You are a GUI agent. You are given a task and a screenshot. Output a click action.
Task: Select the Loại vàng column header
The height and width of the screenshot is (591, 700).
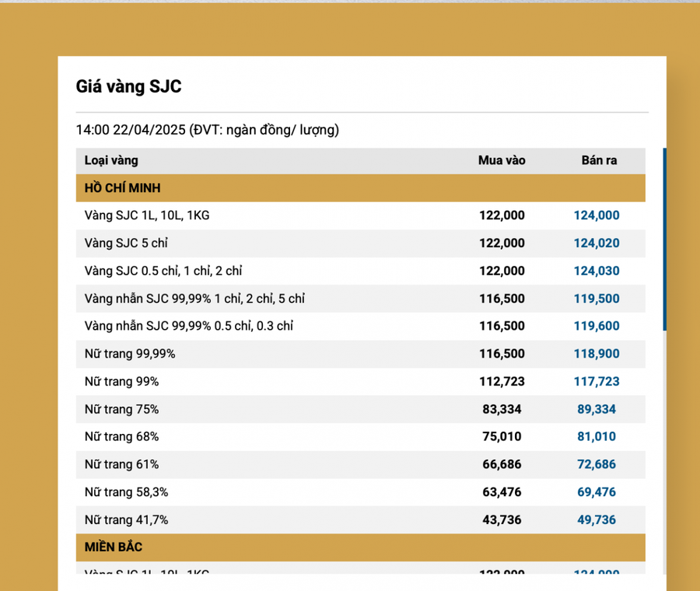coord(111,160)
